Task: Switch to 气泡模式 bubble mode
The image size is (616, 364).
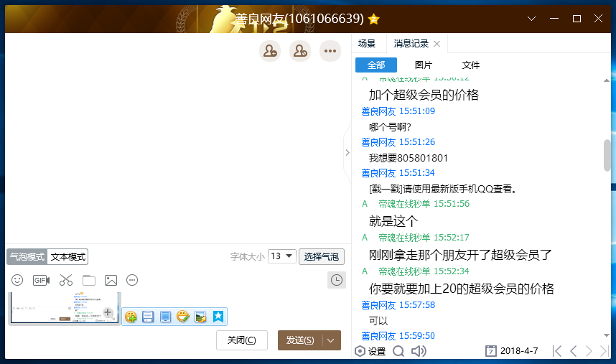Action: (27, 257)
